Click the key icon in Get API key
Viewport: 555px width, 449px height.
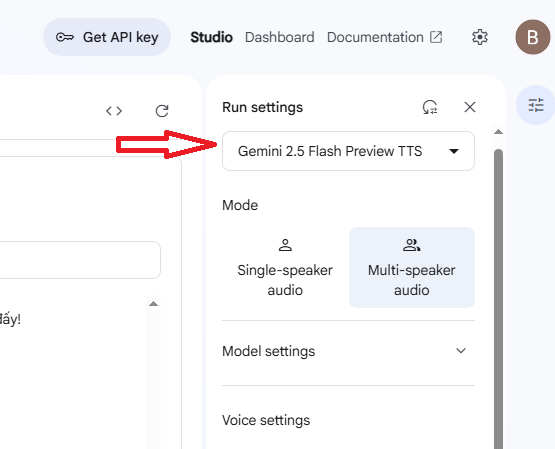pyautogui.click(x=65, y=37)
